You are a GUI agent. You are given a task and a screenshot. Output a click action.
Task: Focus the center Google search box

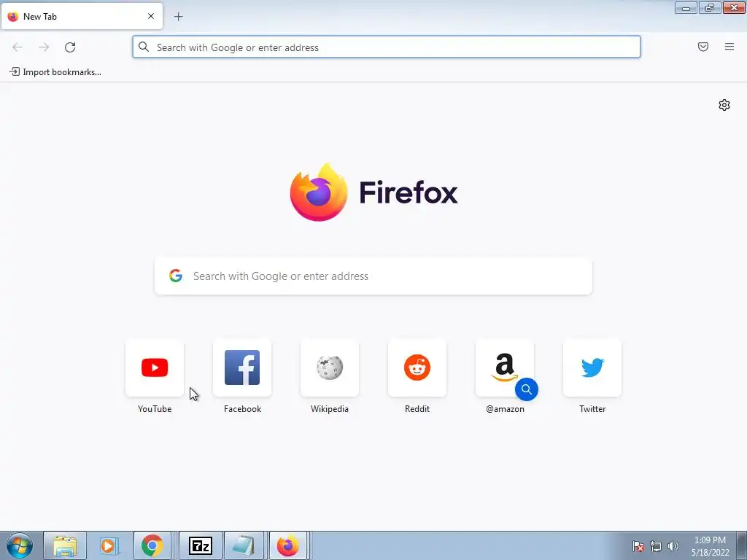click(373, 276)
